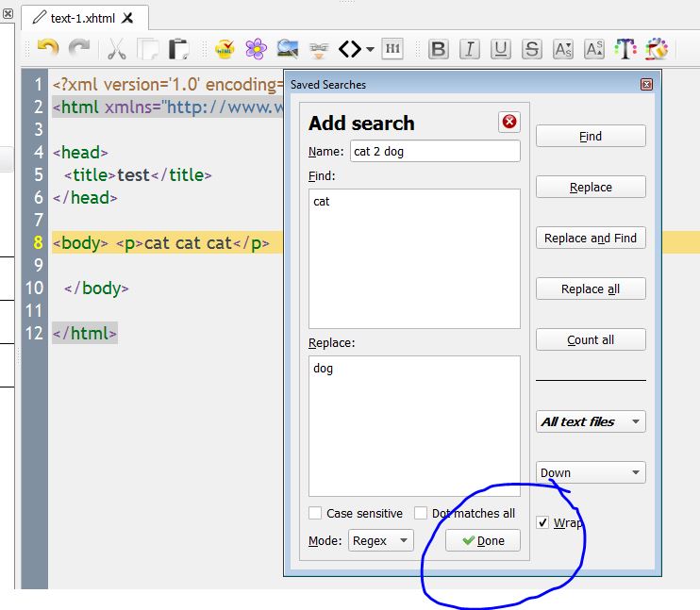This screenshot has width=700, height=610.
Task: Click the Name field containing 'cat 2 dog'
Action: click(x=435, y=151)
